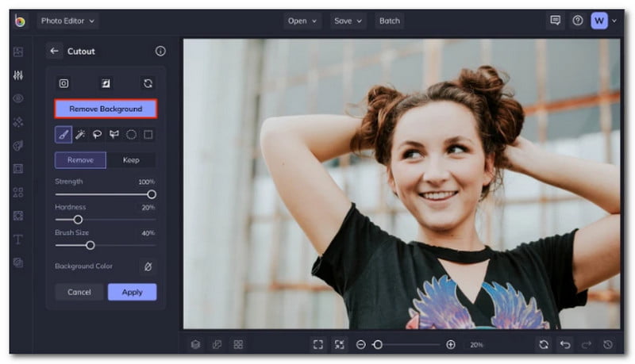Open the Photo Editor dropdown
635x364 pixels.
pyautogui.click(x=67, y=21)
